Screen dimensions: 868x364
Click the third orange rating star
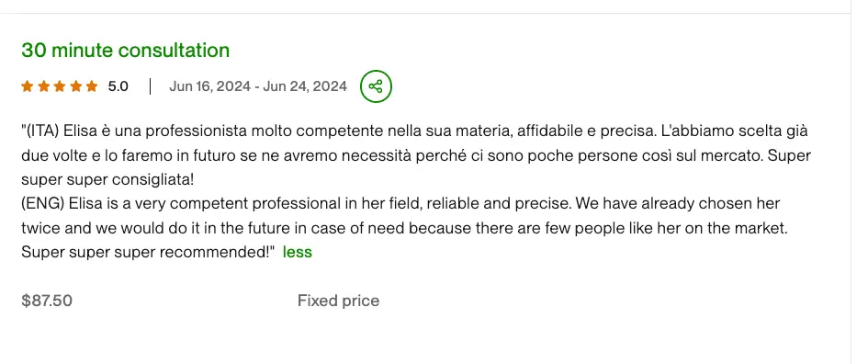point(59,86)
